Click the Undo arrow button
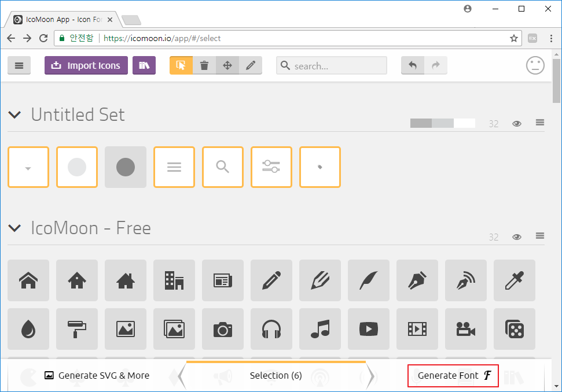 [x=413, y=65]
